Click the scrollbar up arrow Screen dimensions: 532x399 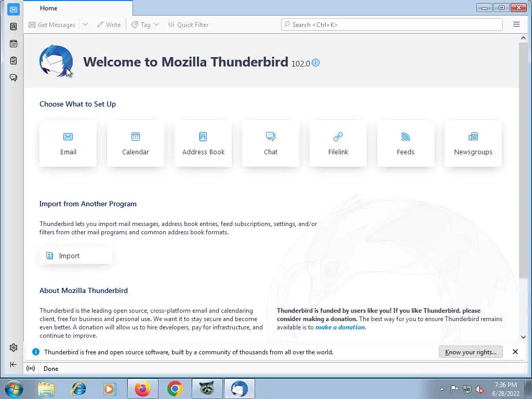click(x=523, y=38)
